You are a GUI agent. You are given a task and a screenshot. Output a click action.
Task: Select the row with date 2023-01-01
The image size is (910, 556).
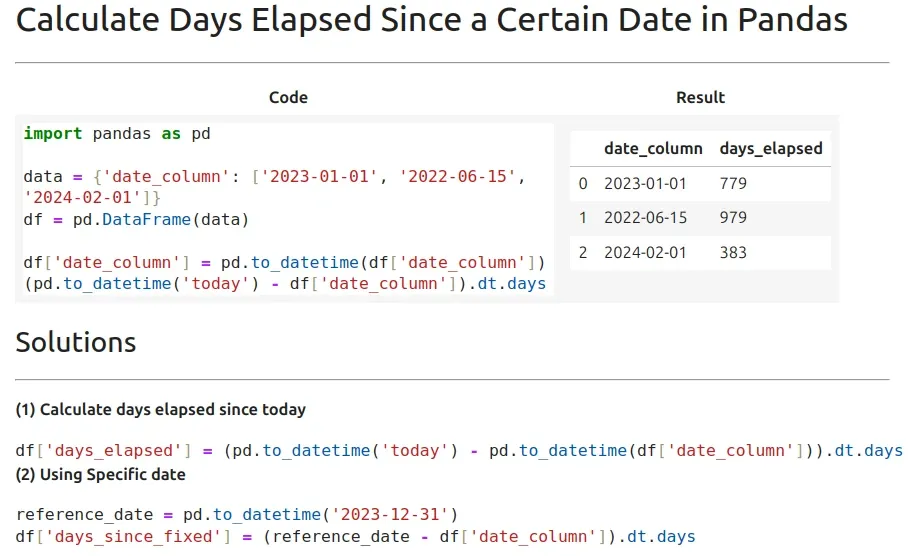[700, 183]
